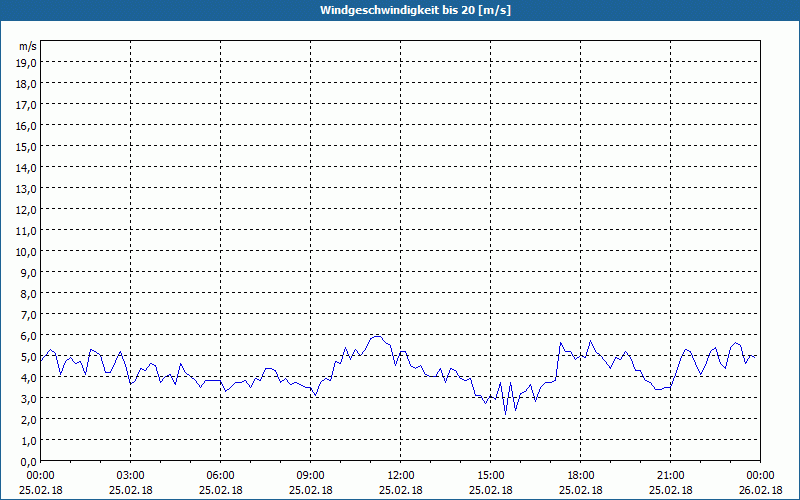This screenshot has height=500, width=800.
Task: Click the 5,0 y-axis label
Action: point(29,357)
